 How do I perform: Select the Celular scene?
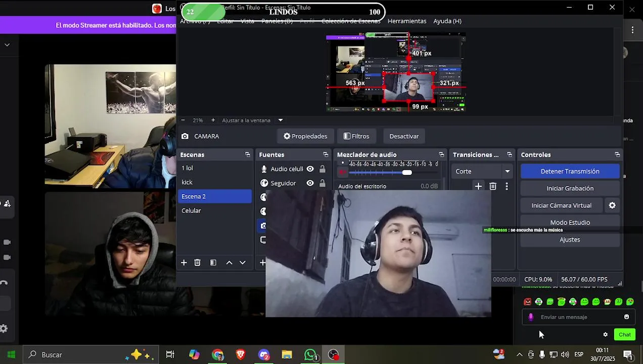click(215, 210)
